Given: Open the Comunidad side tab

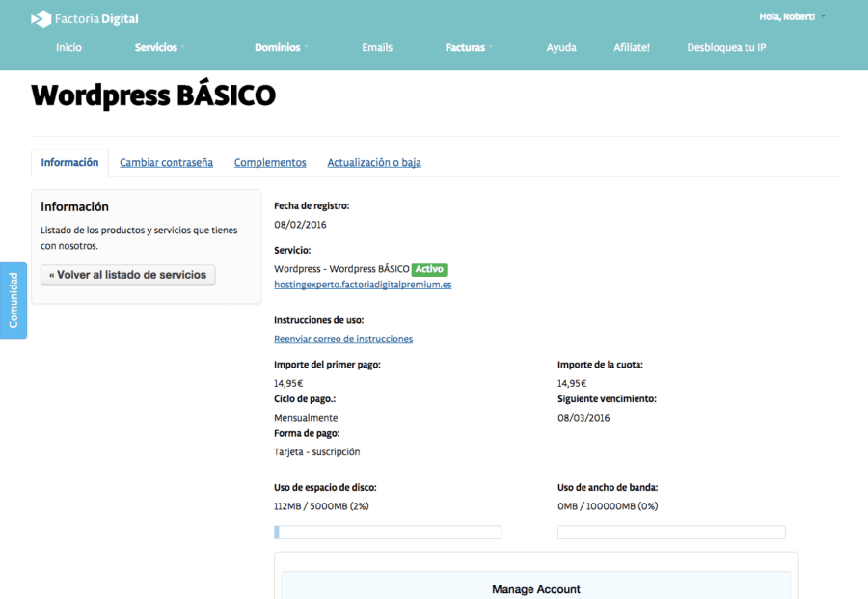Looking at the screenshot, I should (x=14, y=300).
